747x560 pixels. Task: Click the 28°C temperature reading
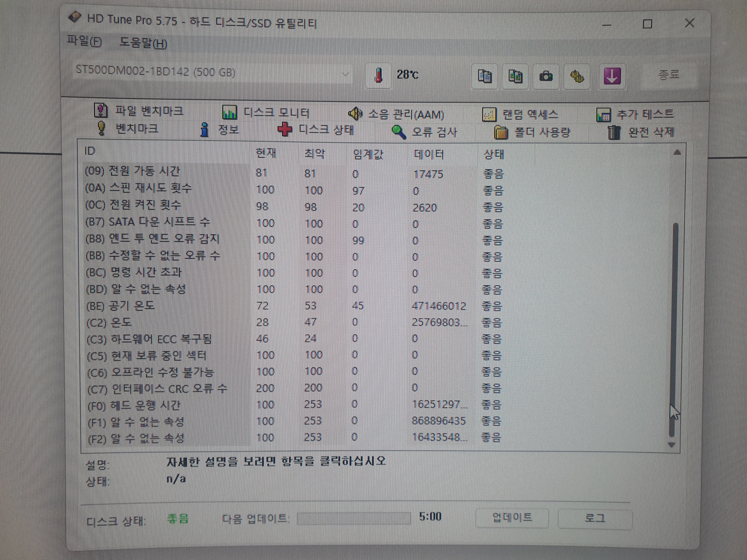[x=408, y=74]
